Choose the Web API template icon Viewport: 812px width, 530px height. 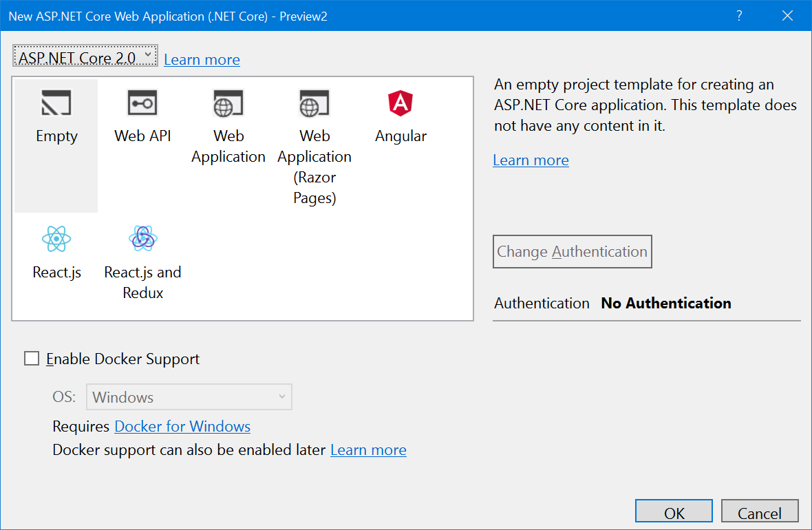pyautogui.click(x=142, y=103)
